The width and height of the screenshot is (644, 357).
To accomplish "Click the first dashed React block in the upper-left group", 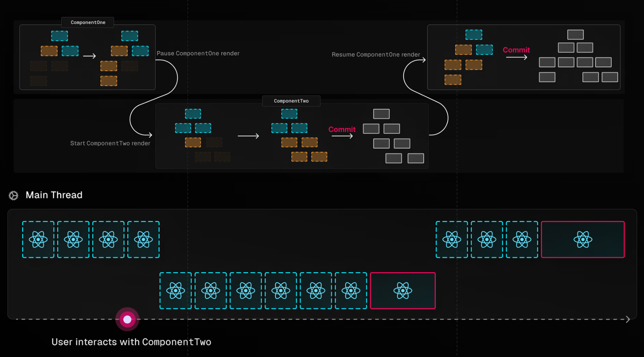I will pyautogui.click(x=38, y=239).
